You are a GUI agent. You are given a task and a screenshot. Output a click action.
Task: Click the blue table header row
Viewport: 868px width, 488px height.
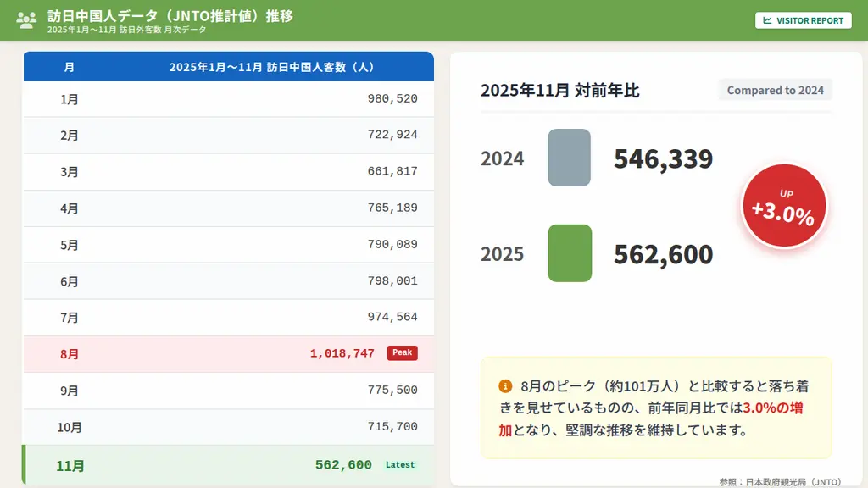[x=228, y=66]
